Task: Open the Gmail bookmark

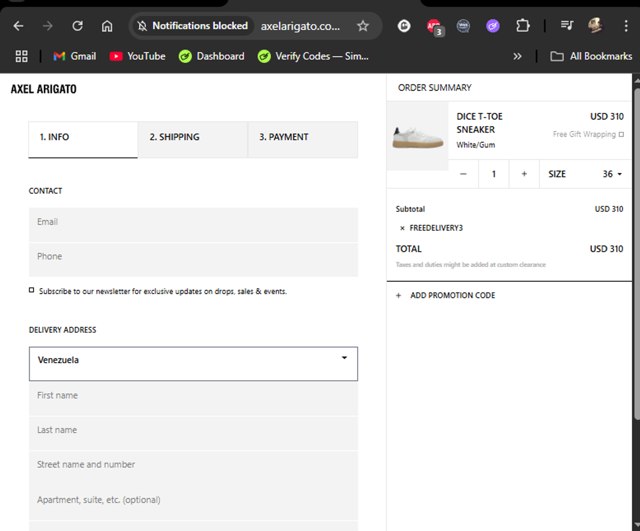Action: point(75,56)
